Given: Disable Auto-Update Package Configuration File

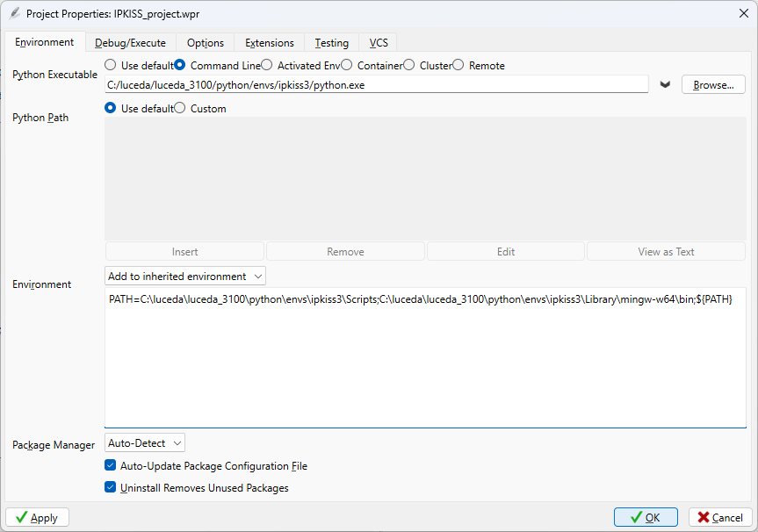Looking at the screenshot, I should (x=111, y=466).
